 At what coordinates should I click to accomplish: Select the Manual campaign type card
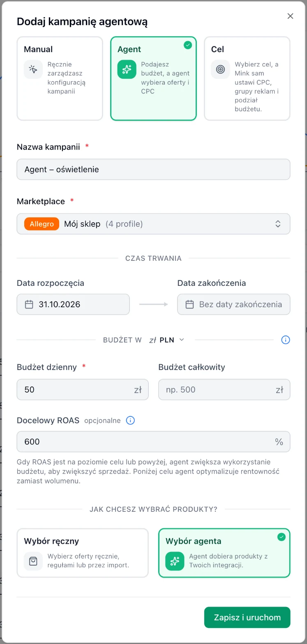coord(60,78)
